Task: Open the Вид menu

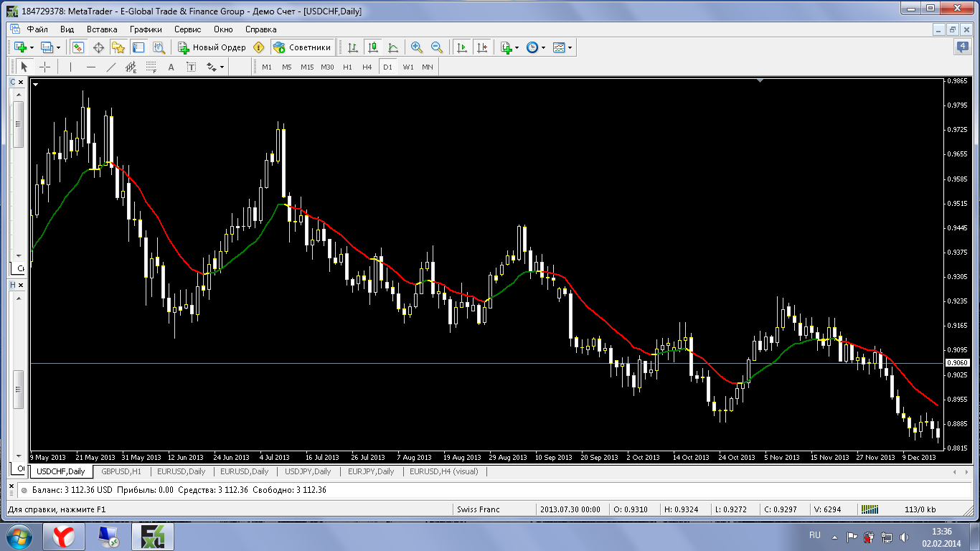Action: (67, 29)
